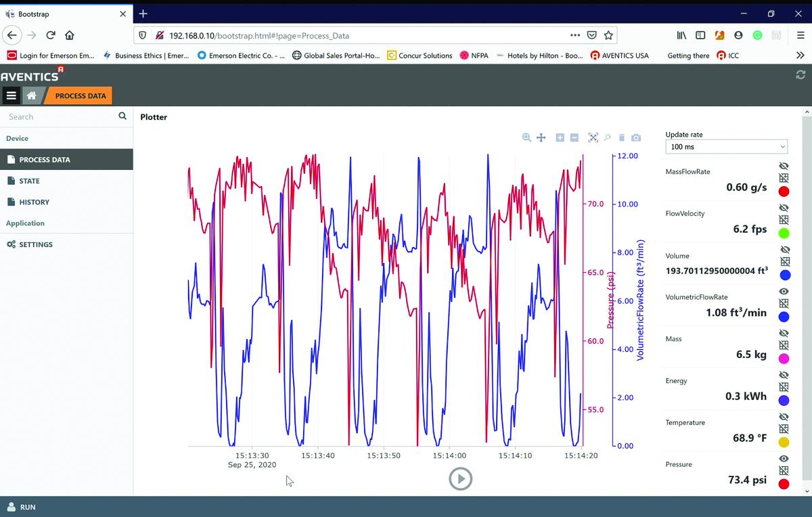This screenshot has height=517, width=812.
Task: Click the grid icon for FlowVelocity
Action: (x=784, y=220)
